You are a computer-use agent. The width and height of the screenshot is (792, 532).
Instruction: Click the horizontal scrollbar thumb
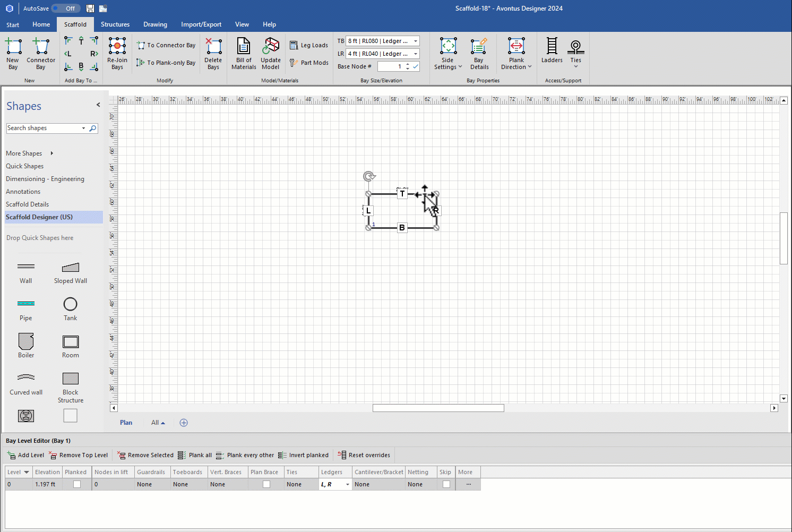[x=438, y=408]
